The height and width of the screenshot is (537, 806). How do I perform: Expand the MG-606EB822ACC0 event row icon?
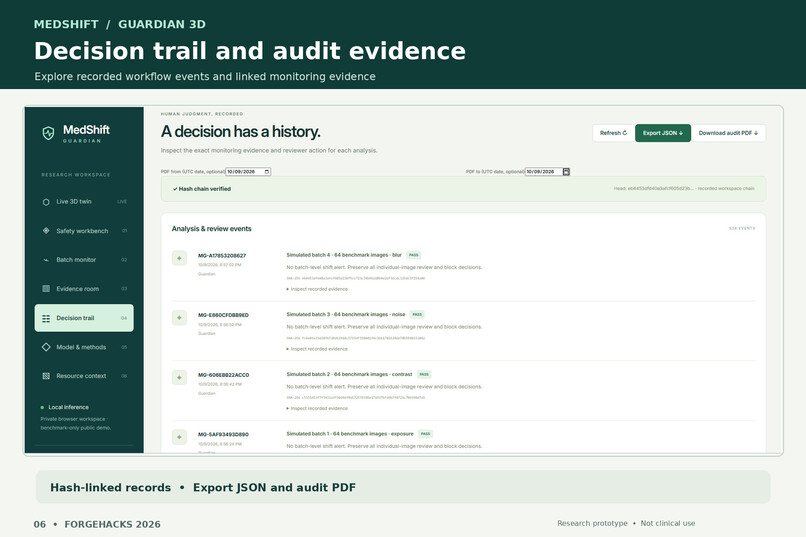[179, 377]
